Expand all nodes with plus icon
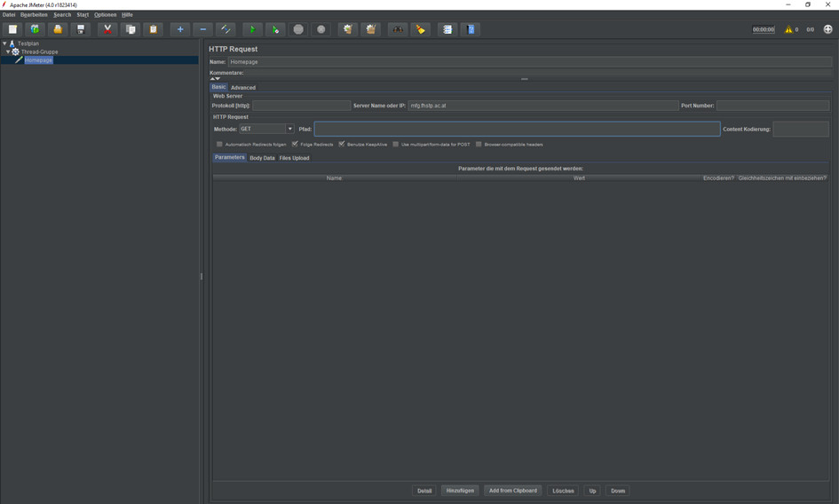The image size is (839, 504). (180, 29)
